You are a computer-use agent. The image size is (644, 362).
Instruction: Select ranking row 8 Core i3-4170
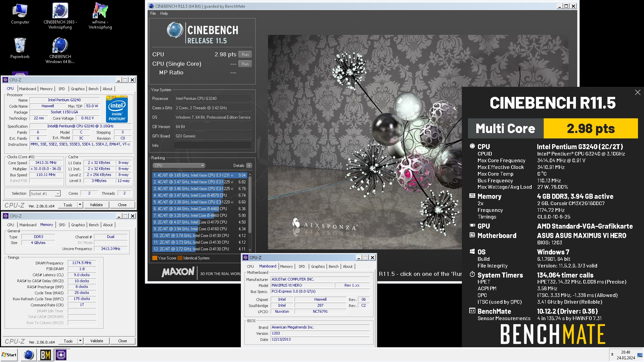click(200, 222)
